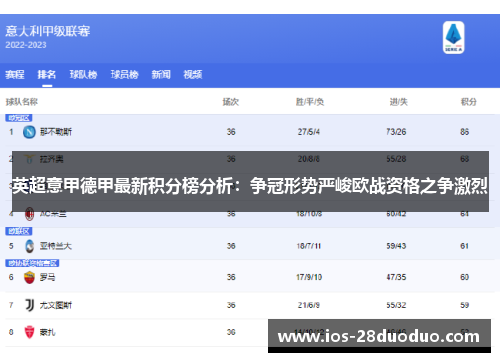Click the 欧冠区 zone label

click(19, 118)
